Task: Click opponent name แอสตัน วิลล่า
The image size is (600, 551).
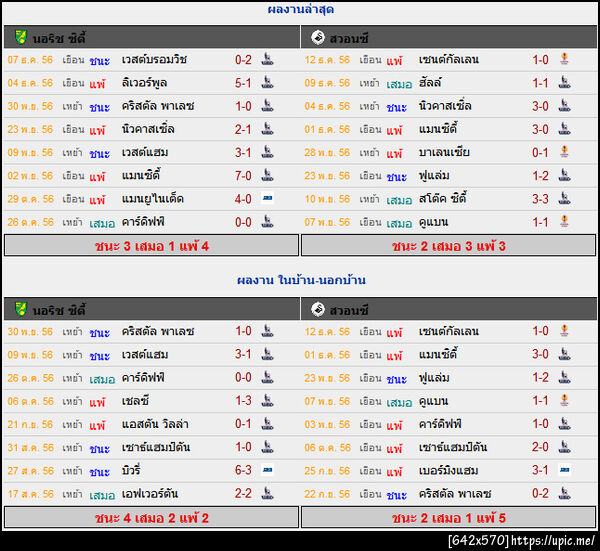Action: pos(155,424)
